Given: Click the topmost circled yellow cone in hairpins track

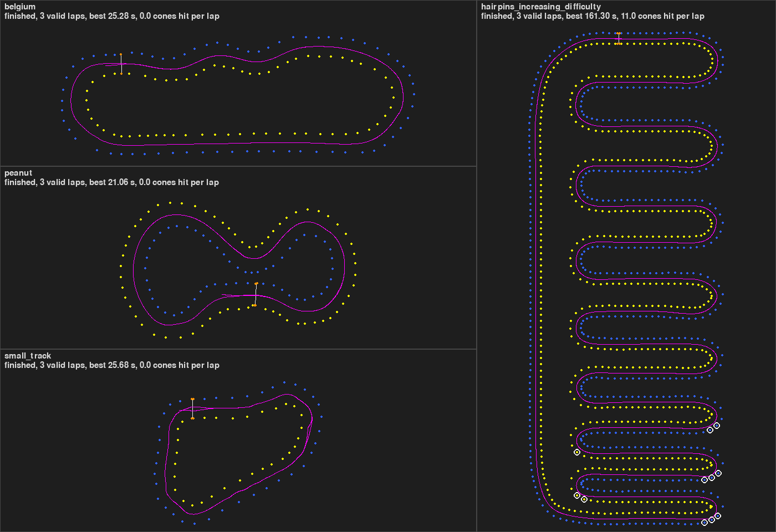Looking at the screenshot, I should click(577, 452).
